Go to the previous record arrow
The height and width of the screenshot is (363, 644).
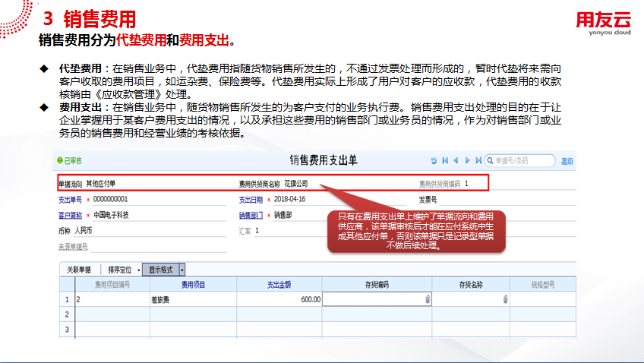tap(456, 160)
